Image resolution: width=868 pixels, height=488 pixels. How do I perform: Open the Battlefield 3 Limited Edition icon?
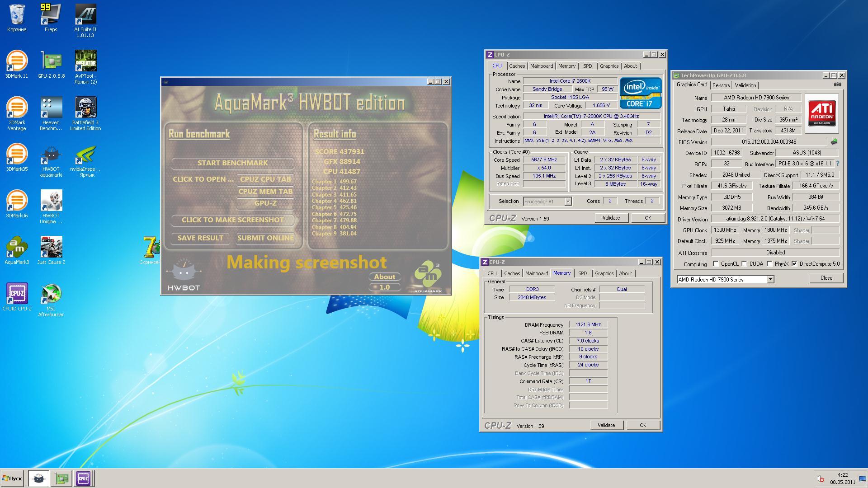coord(85,113)
